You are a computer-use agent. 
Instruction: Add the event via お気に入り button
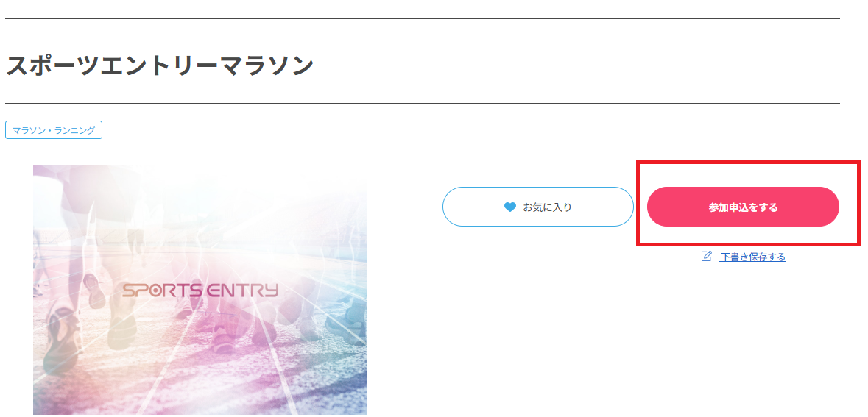(x=538, y=207)
